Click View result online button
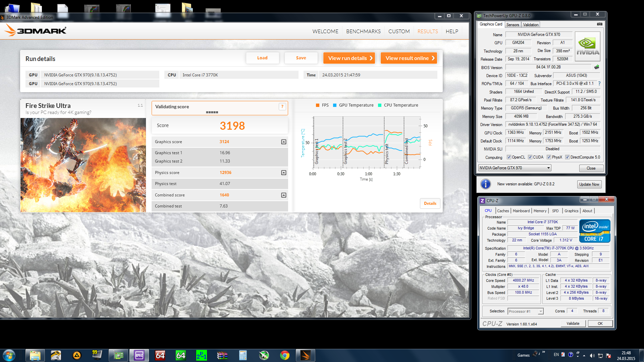Screen dimensions: 644x362 click(x=409, y=58)
